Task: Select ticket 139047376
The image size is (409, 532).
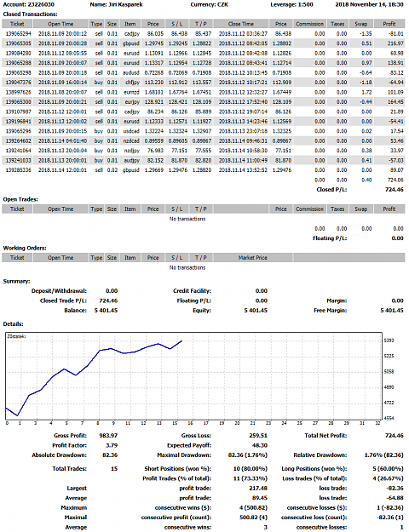Action: [x=19, y=83]
